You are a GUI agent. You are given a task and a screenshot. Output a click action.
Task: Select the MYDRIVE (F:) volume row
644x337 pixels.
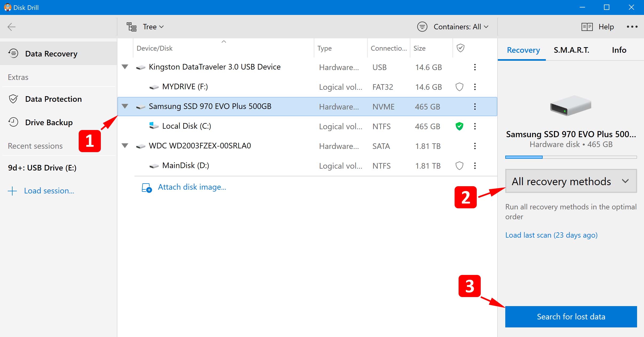[x=307, y=87]
